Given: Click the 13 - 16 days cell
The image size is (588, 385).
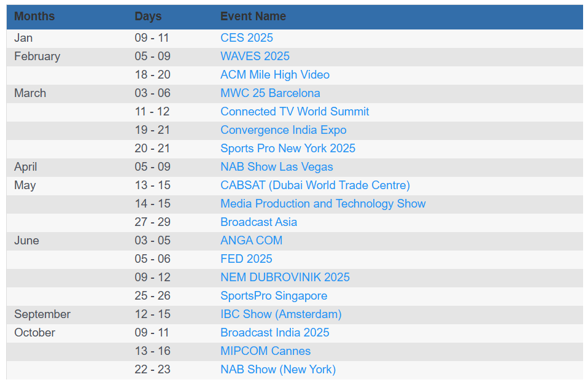Looking at the screenshot, I should (153, 351).
